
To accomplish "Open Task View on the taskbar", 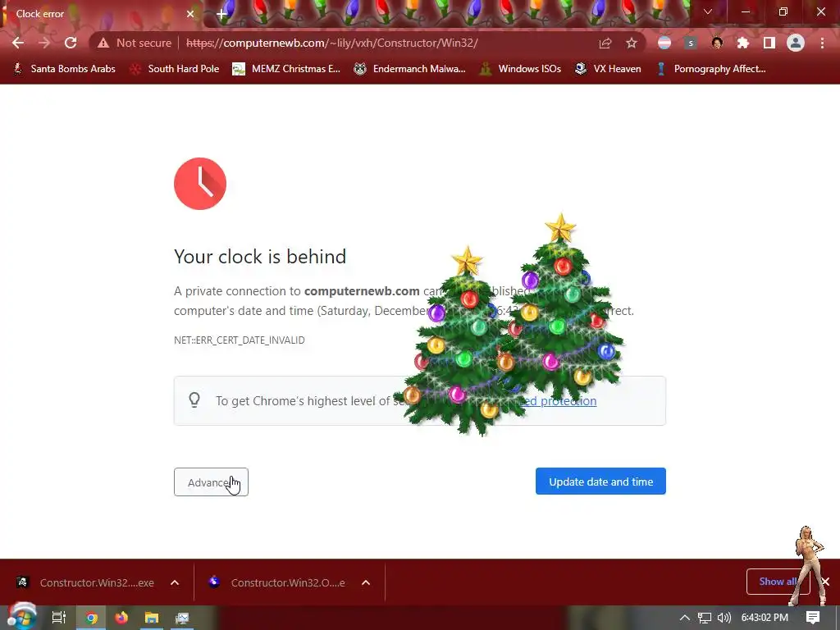I will click(58, 618).
